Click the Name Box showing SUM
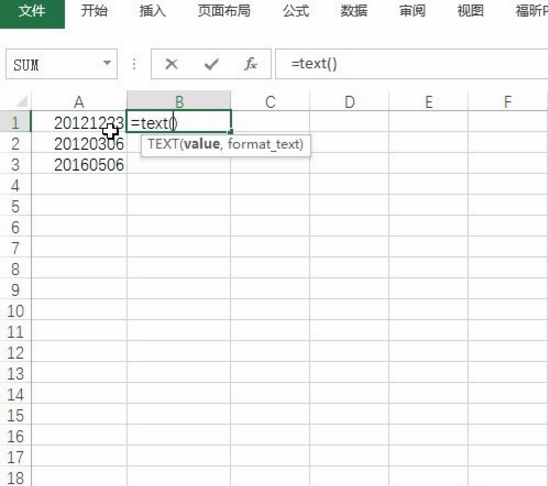This screenshot has height=486, width=548. (x=62, y=64)
